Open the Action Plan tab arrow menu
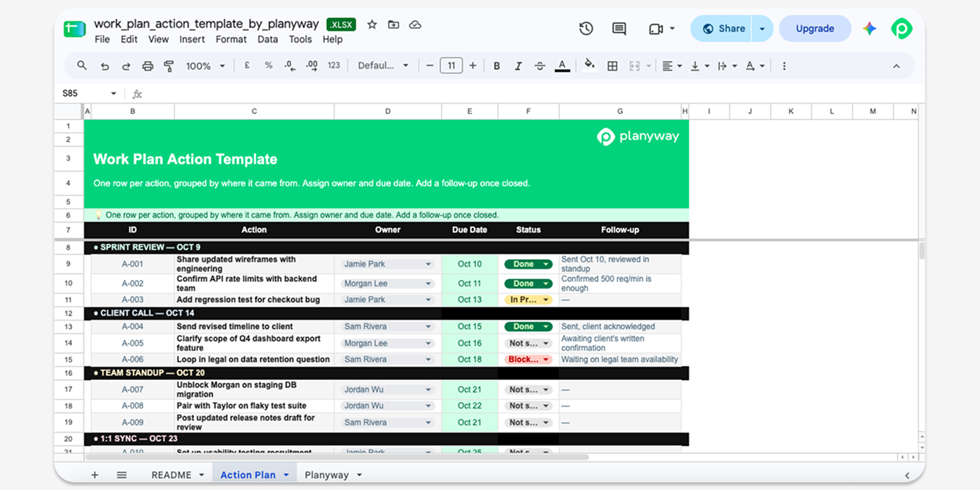 tap(286, 475)
